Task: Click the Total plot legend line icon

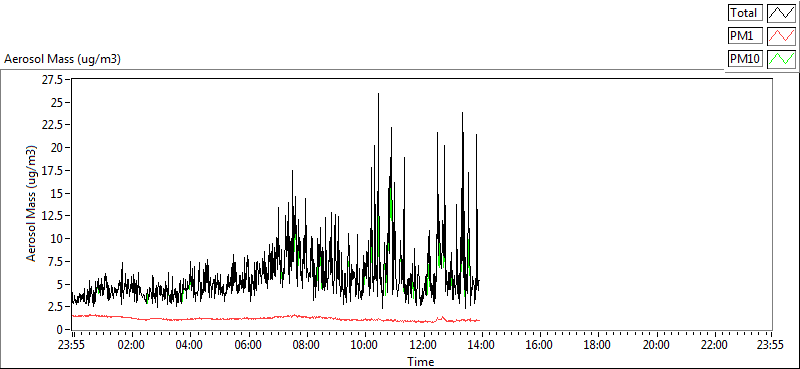Action: point(782,13)
